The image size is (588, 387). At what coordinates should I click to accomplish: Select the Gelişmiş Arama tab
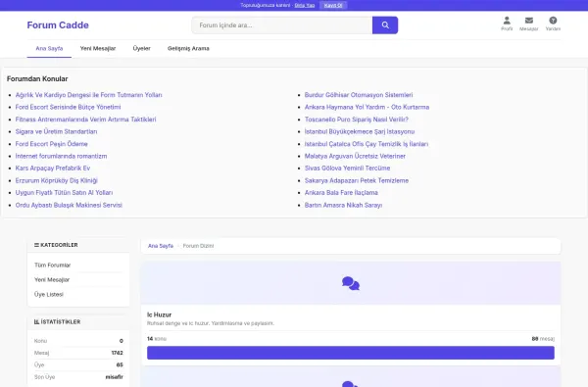point(188,48)
